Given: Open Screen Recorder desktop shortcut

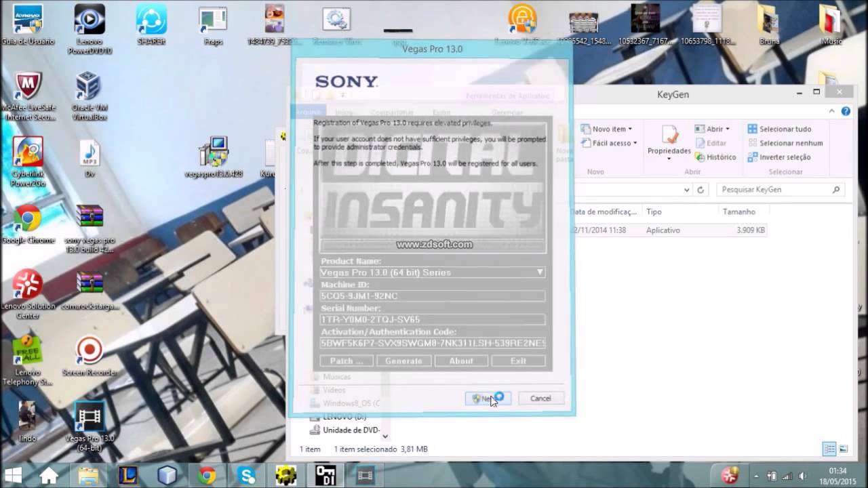Looking at the screenshot, I should [90, 357].
